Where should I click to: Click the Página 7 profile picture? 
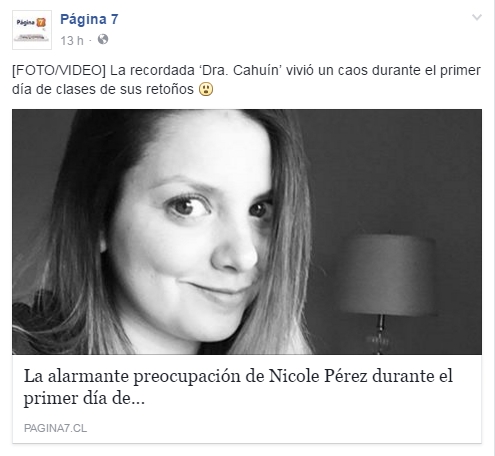tap(32, 30)
